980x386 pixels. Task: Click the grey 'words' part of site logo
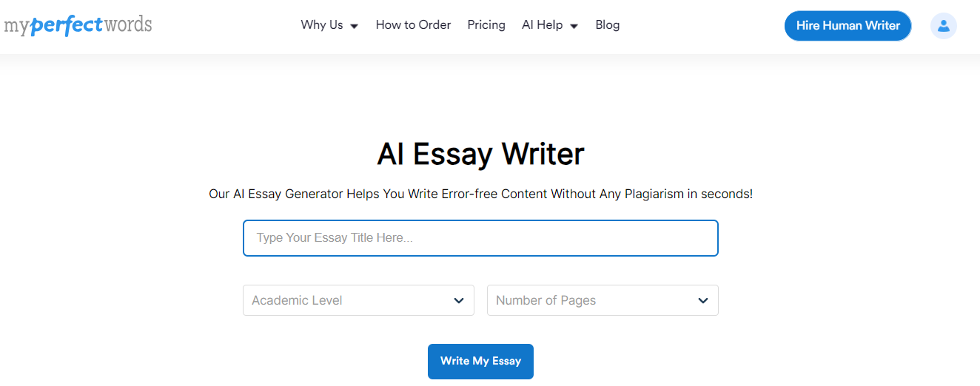point(128,24)
